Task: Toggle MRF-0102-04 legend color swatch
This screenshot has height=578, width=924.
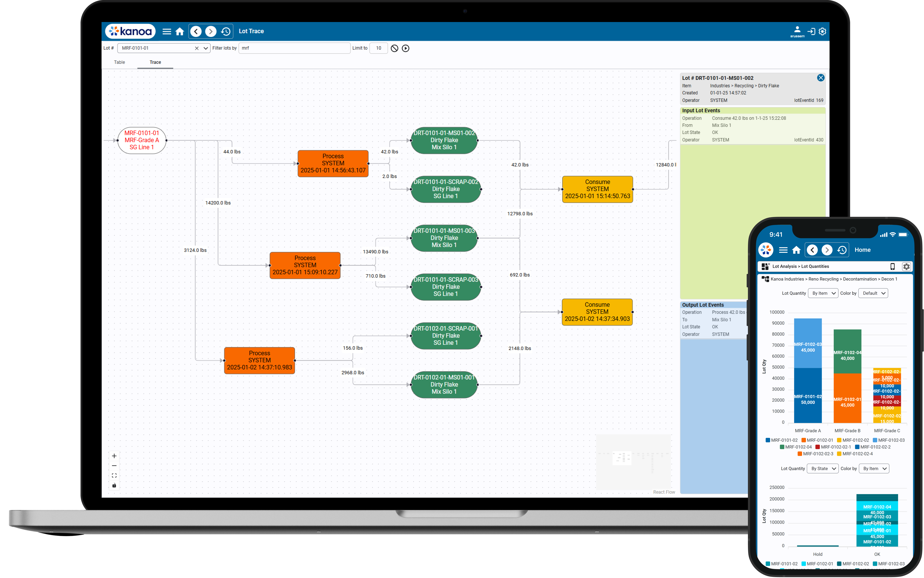Action: [x=782, y=447]
